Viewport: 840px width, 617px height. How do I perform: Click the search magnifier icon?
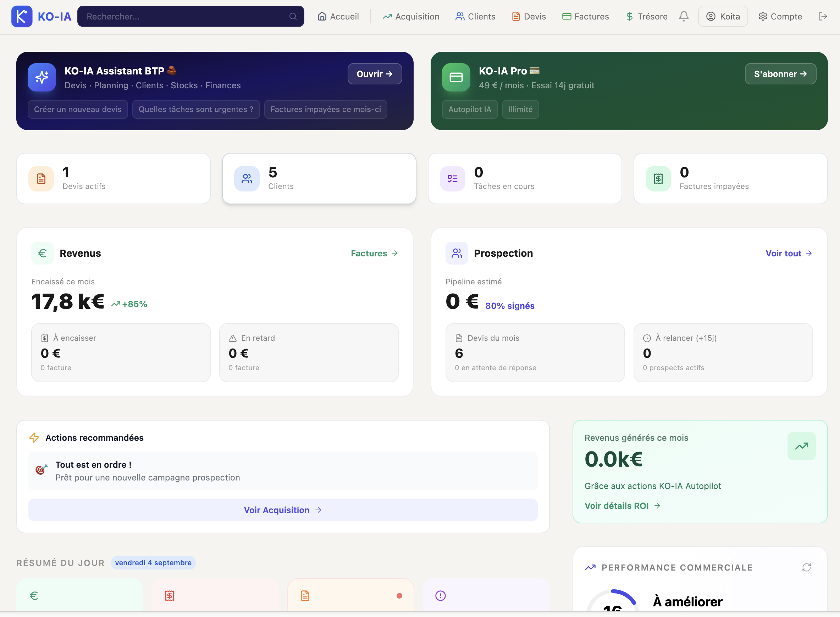(x=293, y=16)
